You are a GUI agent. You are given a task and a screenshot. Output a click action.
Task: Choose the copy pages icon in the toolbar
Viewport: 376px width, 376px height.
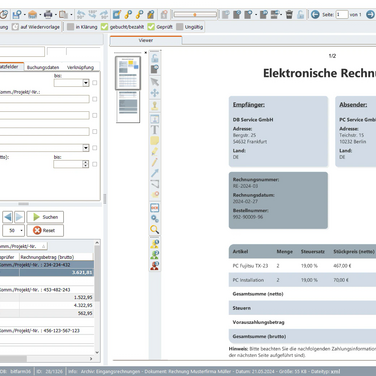click(x=63, y=14)
